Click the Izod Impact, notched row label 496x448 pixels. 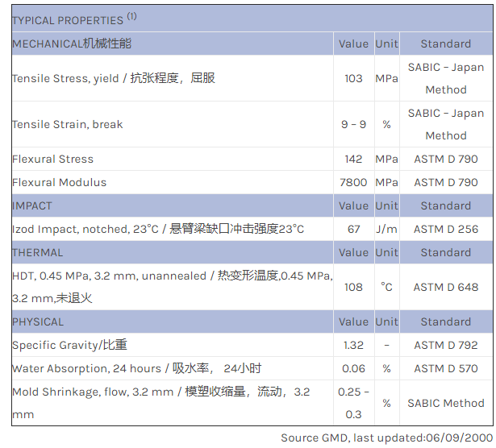(158, 229)
